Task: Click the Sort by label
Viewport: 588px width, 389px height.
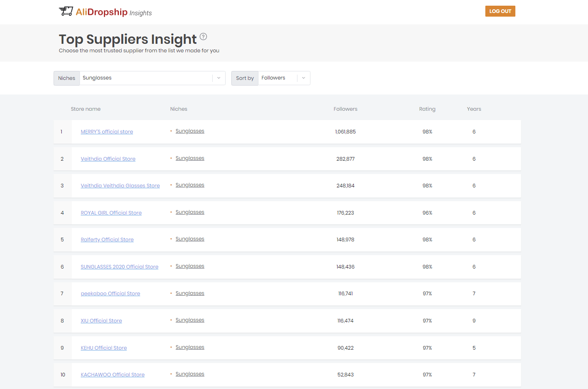Action: click(x=244, y=78)
